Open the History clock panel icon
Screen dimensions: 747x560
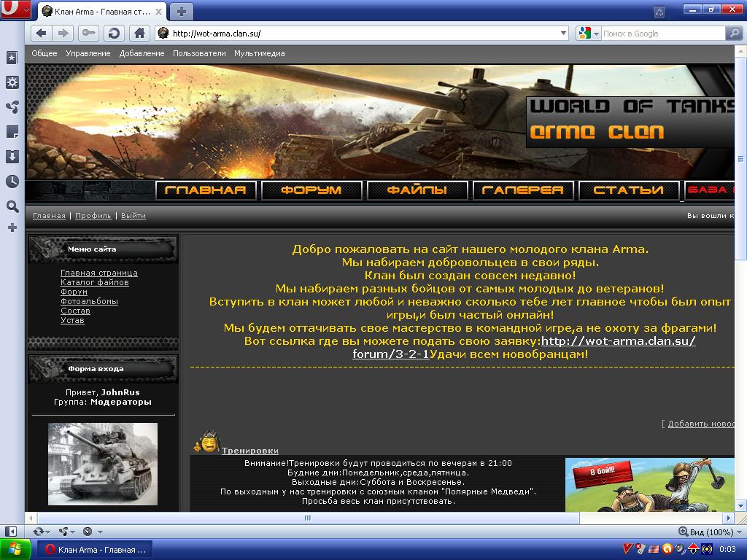12,182
